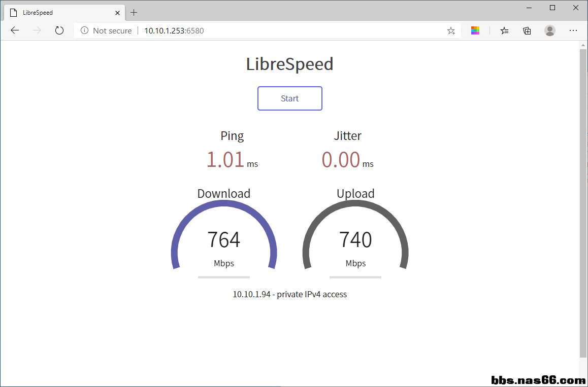Click the Upload gauge showing 740 Mbps
This screenshot has height=387, width=588.
click(x=355, y=239)
